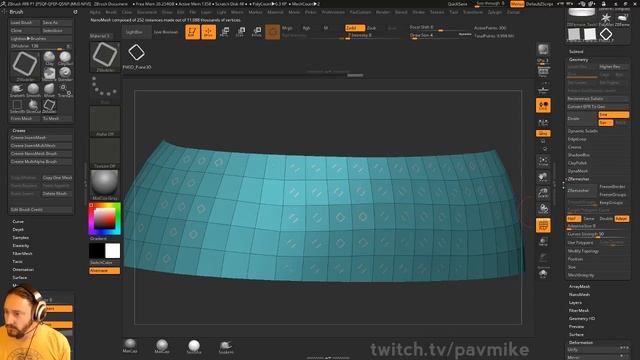Image resolution: width=640 pixels, height=360 pixels.
Task: Select the Transpose brush icon
Action: point(65,90)
